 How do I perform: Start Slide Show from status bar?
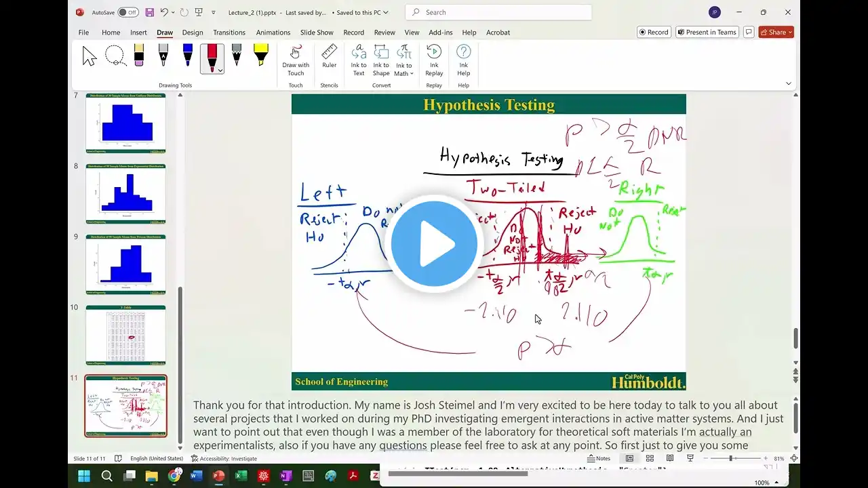690,459
